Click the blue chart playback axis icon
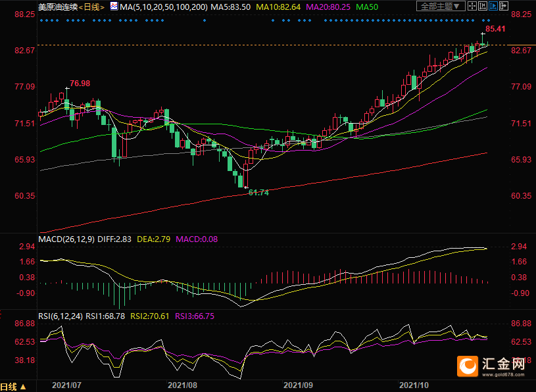Viewport: 536px width, 392px height. point(493,6)
